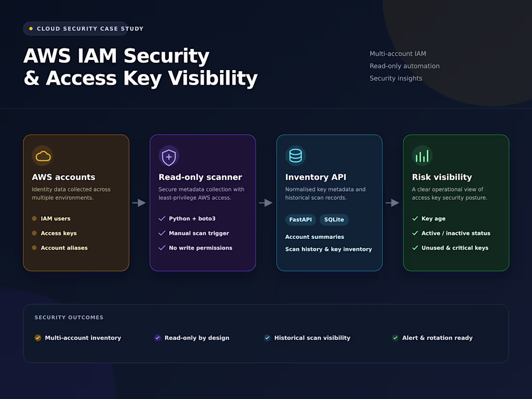Click the check badge beside Historical scan visibility
532x399 pixels.
point(267,338)
